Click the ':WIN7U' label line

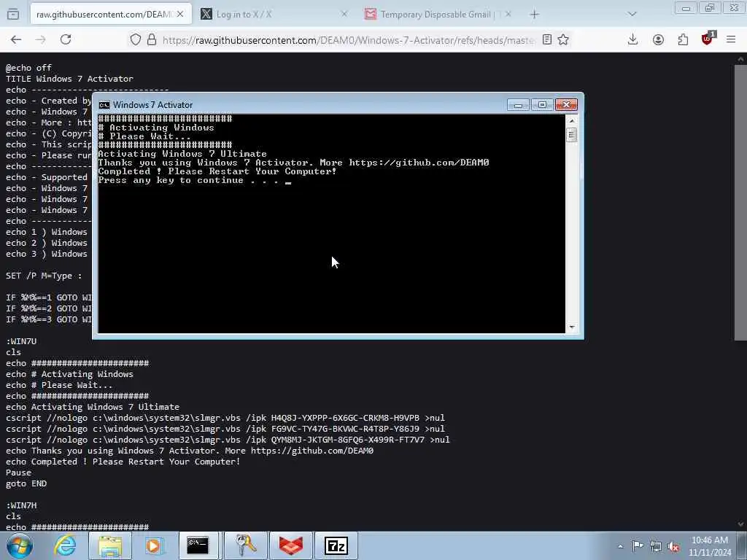(21, 341)
